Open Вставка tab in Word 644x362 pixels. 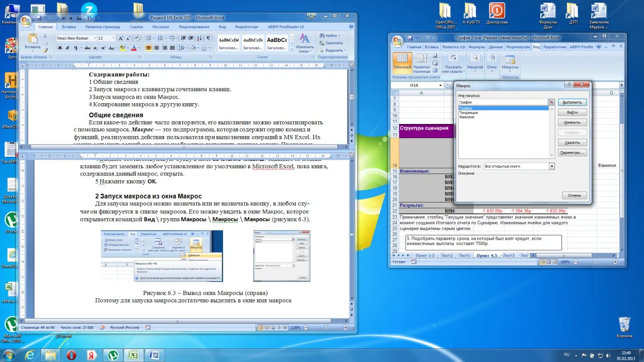[69, 27]
